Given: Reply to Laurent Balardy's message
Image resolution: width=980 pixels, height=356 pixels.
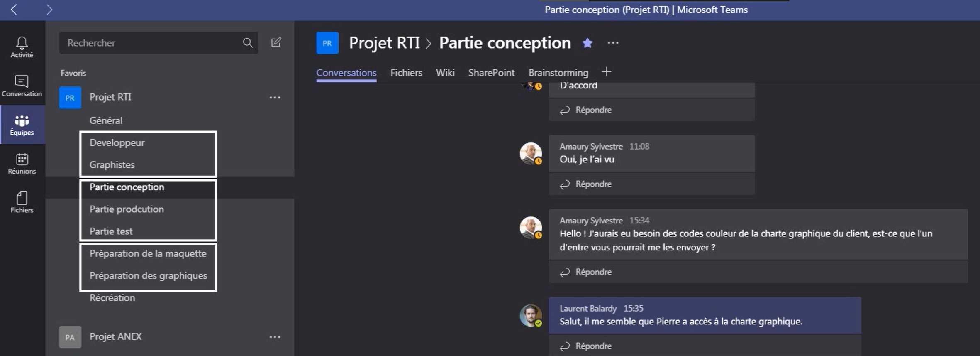Looking at the screenshot, I should click(x=592, y=345).
